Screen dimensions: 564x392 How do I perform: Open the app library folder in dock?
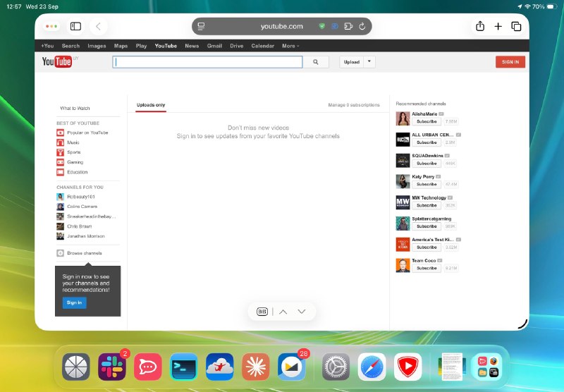coord(488,367)
